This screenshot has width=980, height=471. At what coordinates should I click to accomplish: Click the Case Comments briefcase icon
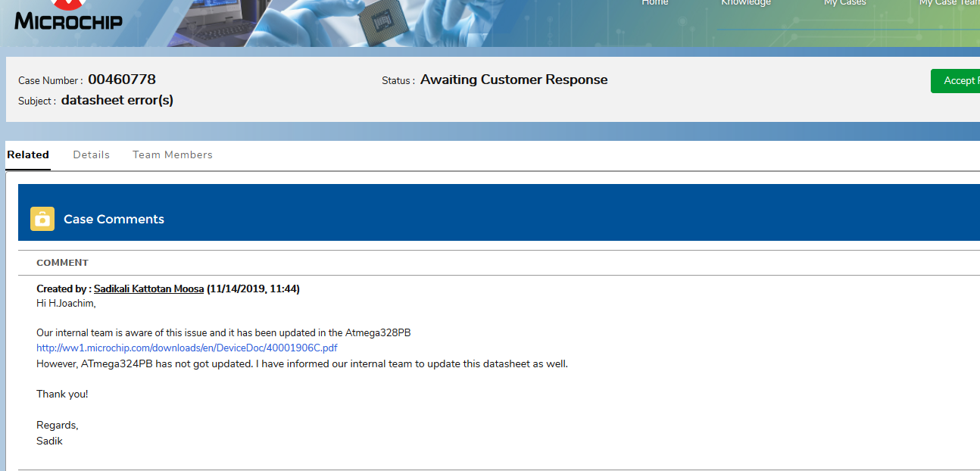tap(42, 219)
